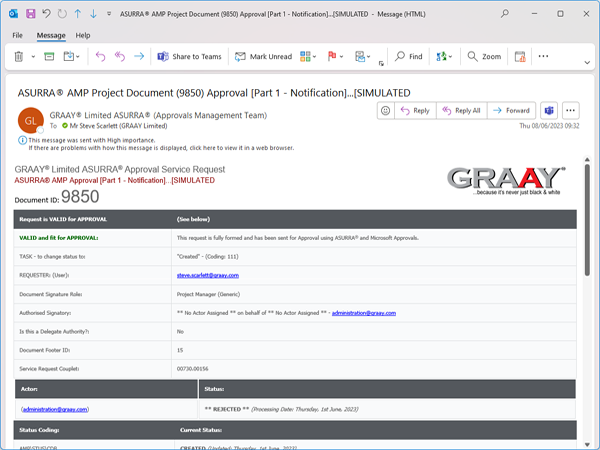Open the Move to folder dropdown
The width and height of the screenshot is (600, 450).
pos(72,57)
